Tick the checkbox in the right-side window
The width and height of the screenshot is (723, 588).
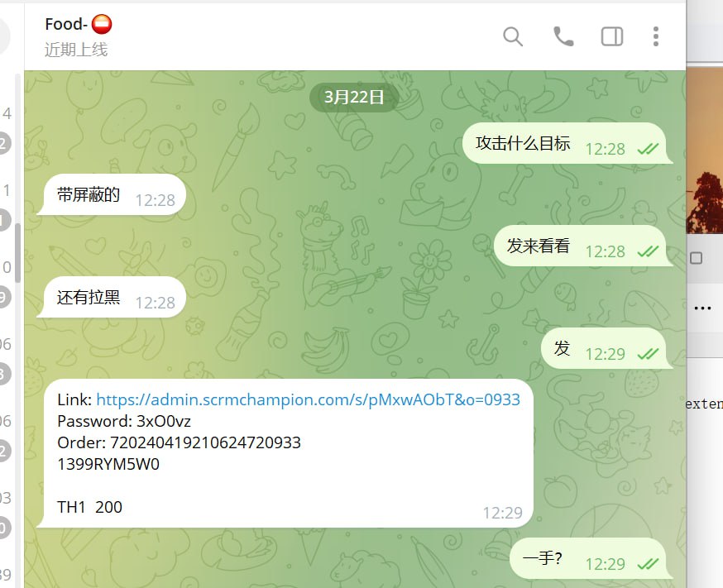(x=697, y=258)
